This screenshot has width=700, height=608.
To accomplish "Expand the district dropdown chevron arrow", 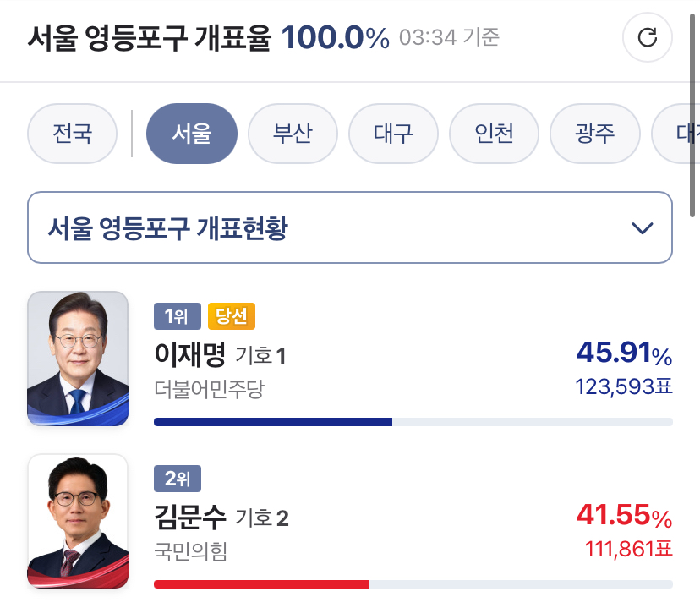I will [643, 228].
